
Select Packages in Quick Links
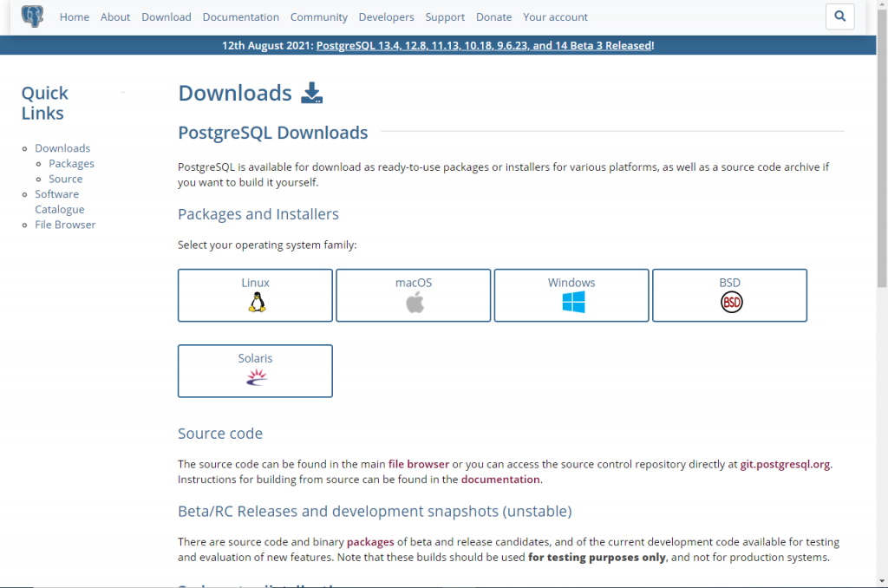71,163
